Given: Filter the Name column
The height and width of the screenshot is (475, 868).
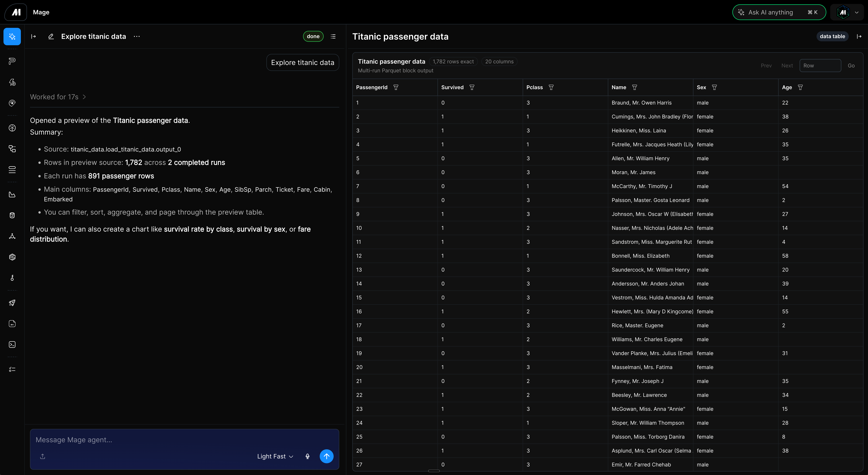Looking at the screenshot, I should (634, 87).
